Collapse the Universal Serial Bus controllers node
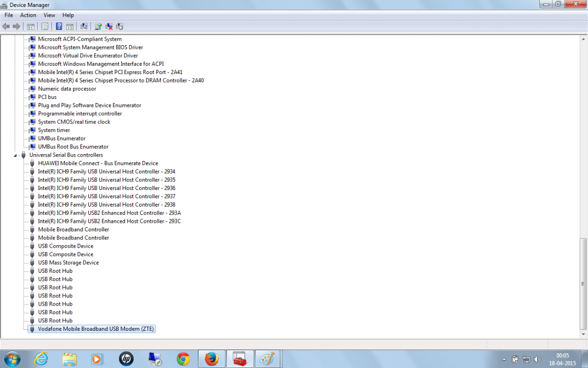This screenshot has width=588, height=368. [16, 155]
